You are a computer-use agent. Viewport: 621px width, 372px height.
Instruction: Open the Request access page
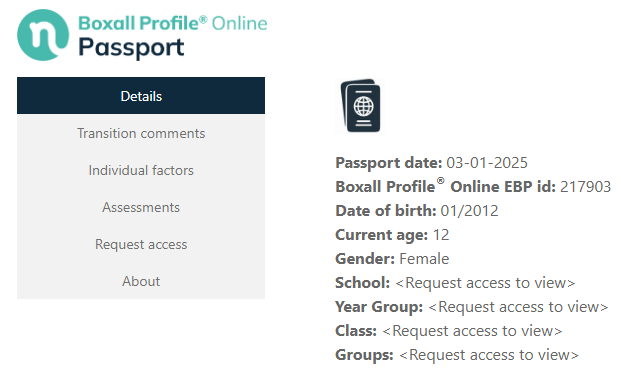[x=141, y=244]
